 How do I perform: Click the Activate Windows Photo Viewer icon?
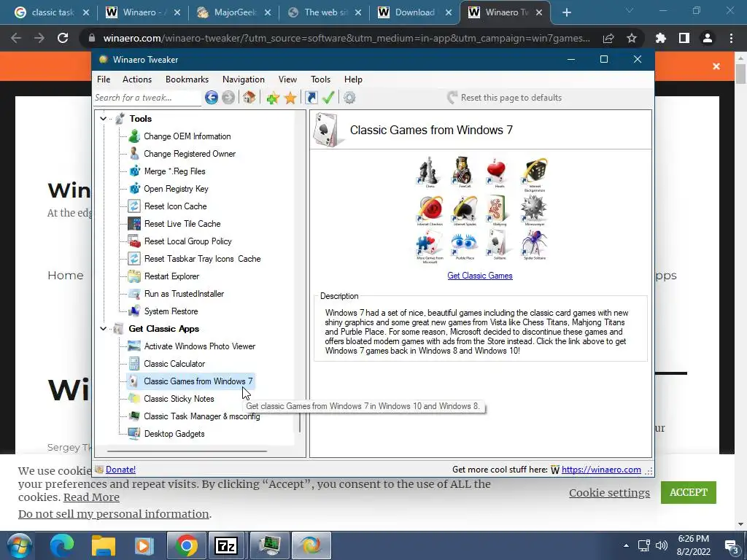pos(134,346)
